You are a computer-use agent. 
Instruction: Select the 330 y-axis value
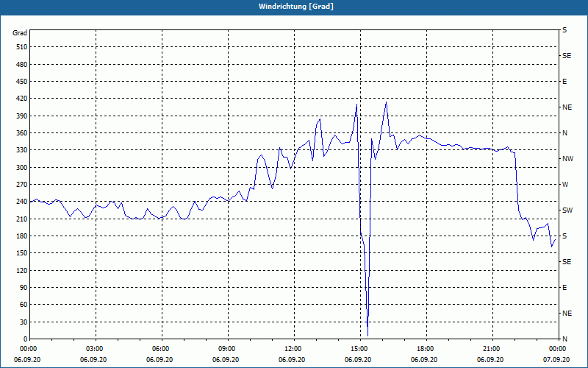point(22,150)
